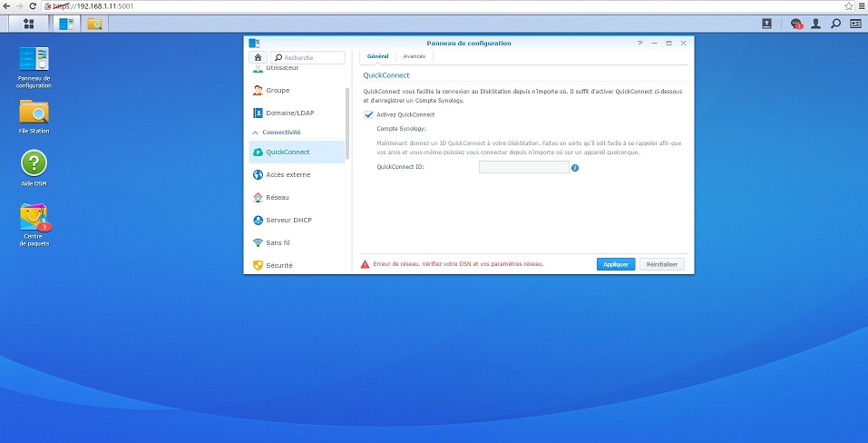Click the Recherche search field

(307, 57)
